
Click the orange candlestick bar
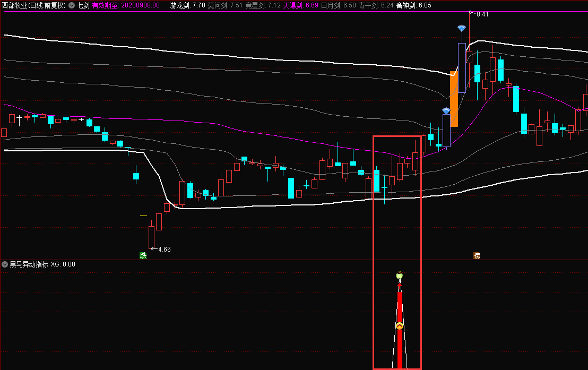[x=454, y=99]
